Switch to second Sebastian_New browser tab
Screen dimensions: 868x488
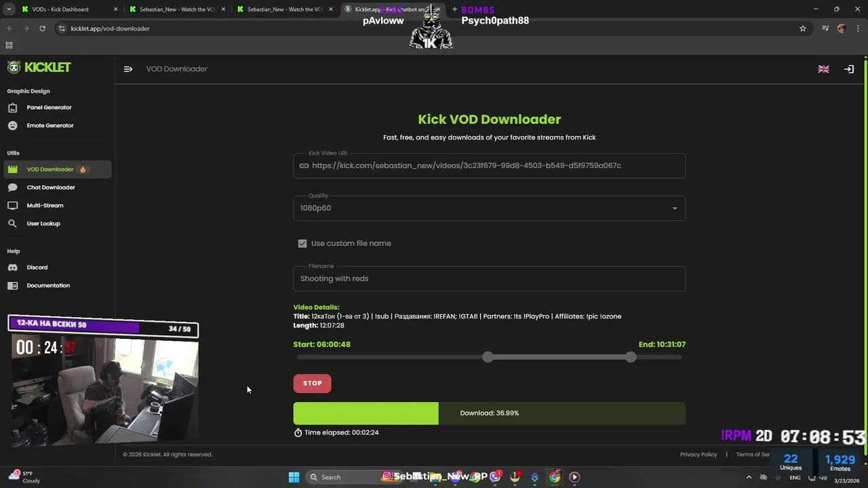tap(285, 9)
